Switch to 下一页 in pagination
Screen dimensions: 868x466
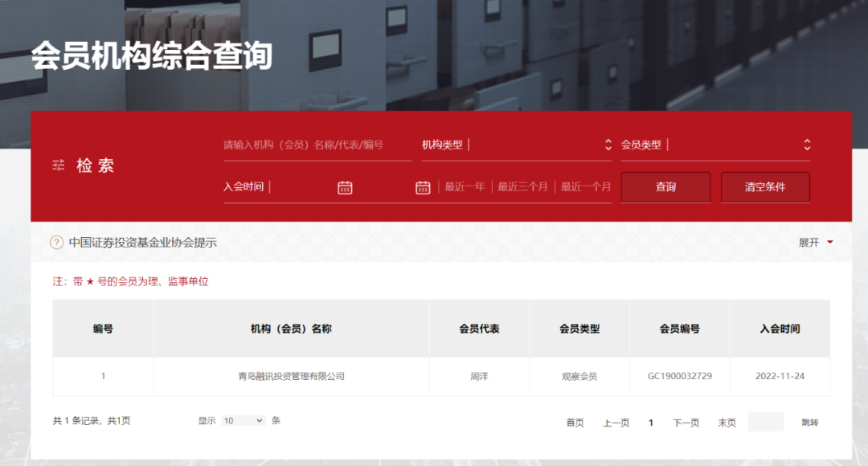pyautogui.click(x=686, y=421)
